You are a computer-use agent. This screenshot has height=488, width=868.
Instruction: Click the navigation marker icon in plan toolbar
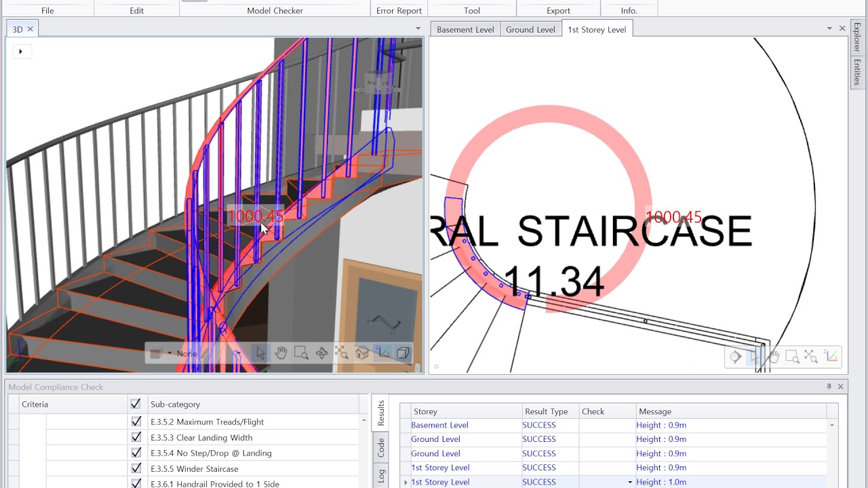point(735,357)
